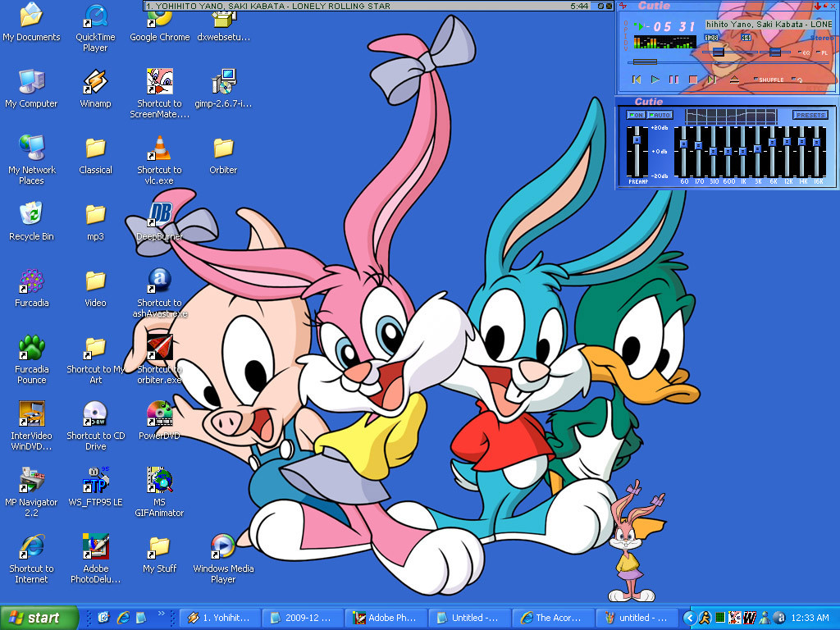840x630 pixels.
Task: Toggle SHUFFLE in Winamp
Action: 769,80
